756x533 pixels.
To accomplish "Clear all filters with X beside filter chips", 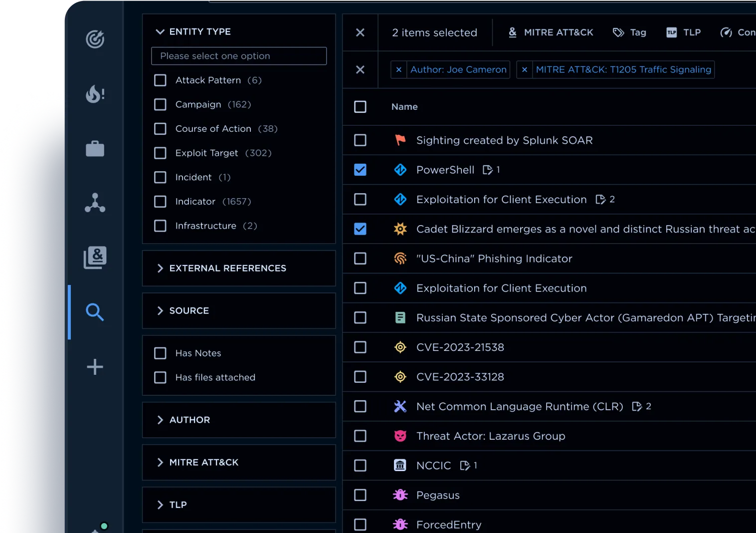I will 360,69.
